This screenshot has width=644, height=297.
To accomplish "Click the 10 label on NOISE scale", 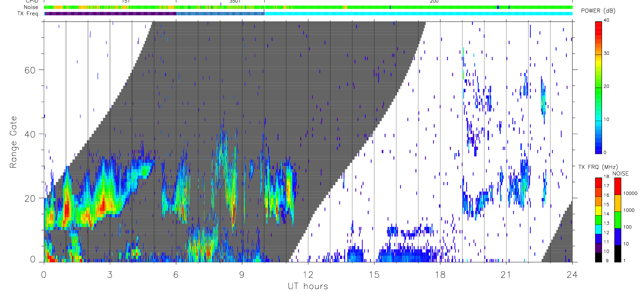I will point(626,244).
